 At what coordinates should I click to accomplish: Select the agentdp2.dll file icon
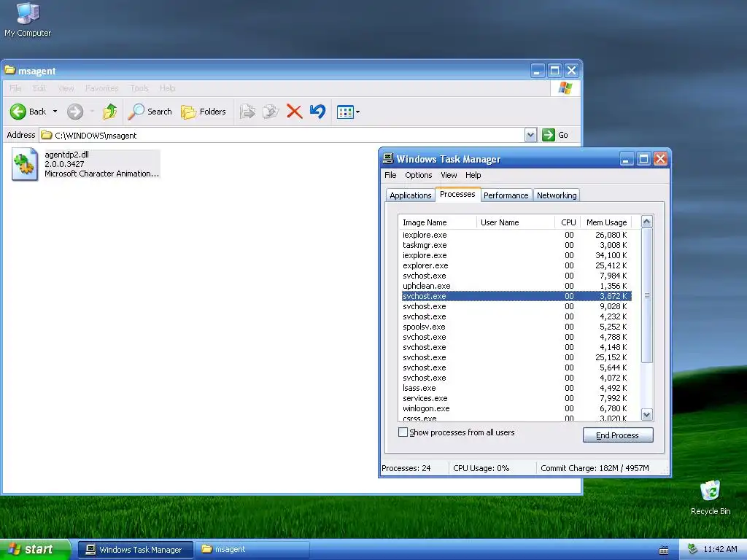coord(25,164)
